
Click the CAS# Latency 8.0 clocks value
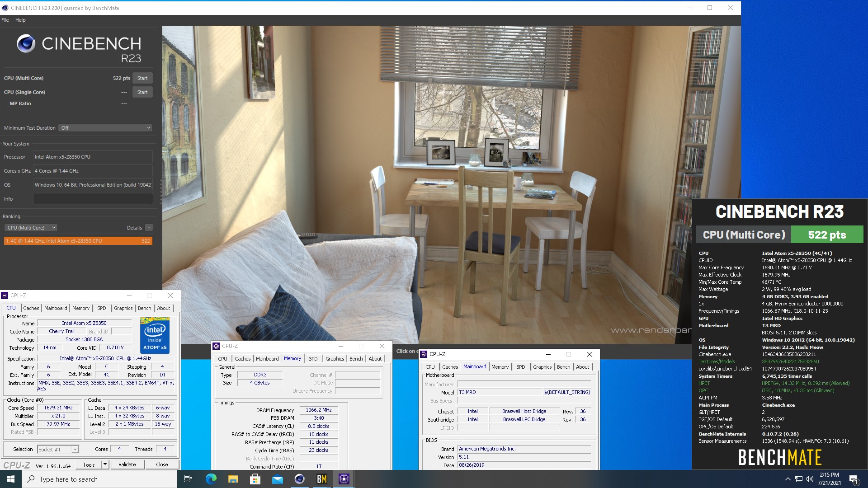point(319,426)
